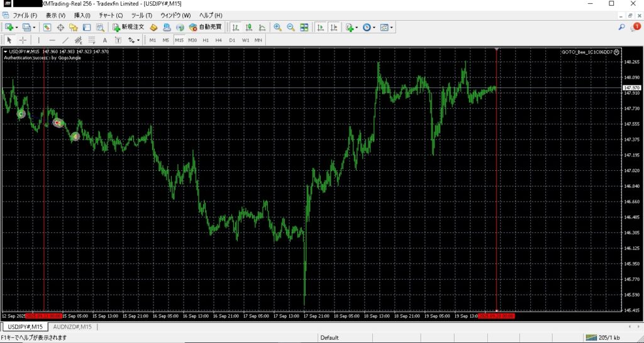
Task: Toggle chart auto scroll button
Action: coord(321,28)
